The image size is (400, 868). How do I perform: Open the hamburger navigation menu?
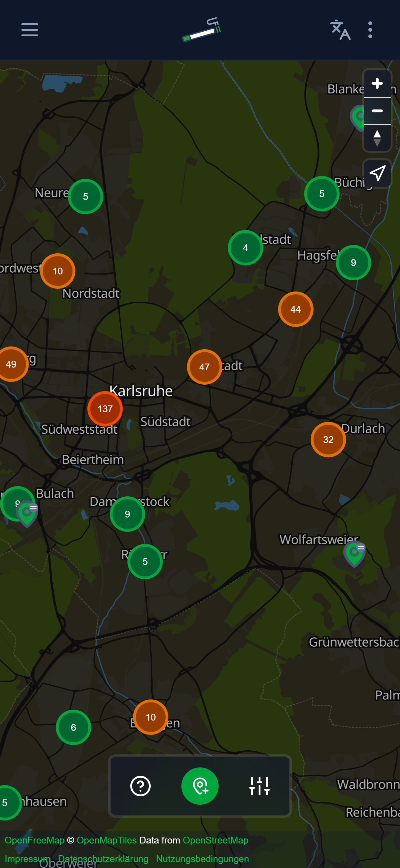click(x=30, y=30)
